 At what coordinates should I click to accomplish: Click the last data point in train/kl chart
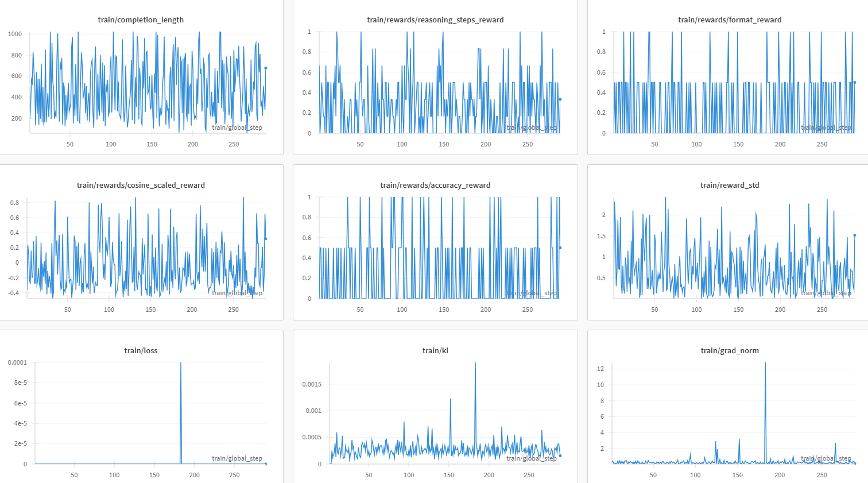click(x=560, y=455)
